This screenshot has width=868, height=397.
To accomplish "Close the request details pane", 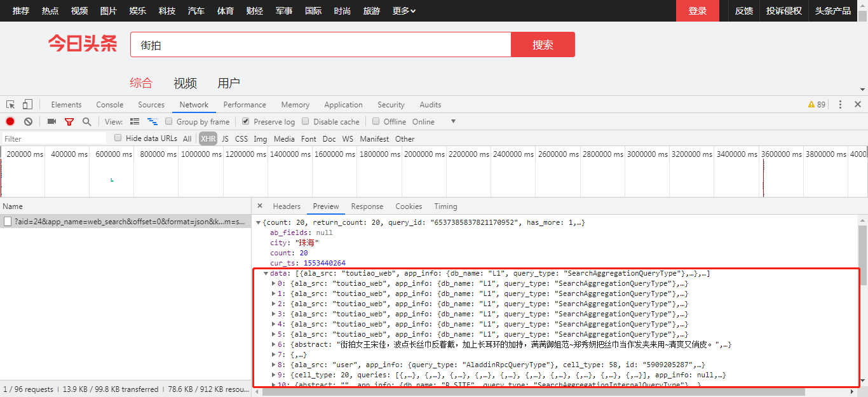I will click(x=259, y=206).
